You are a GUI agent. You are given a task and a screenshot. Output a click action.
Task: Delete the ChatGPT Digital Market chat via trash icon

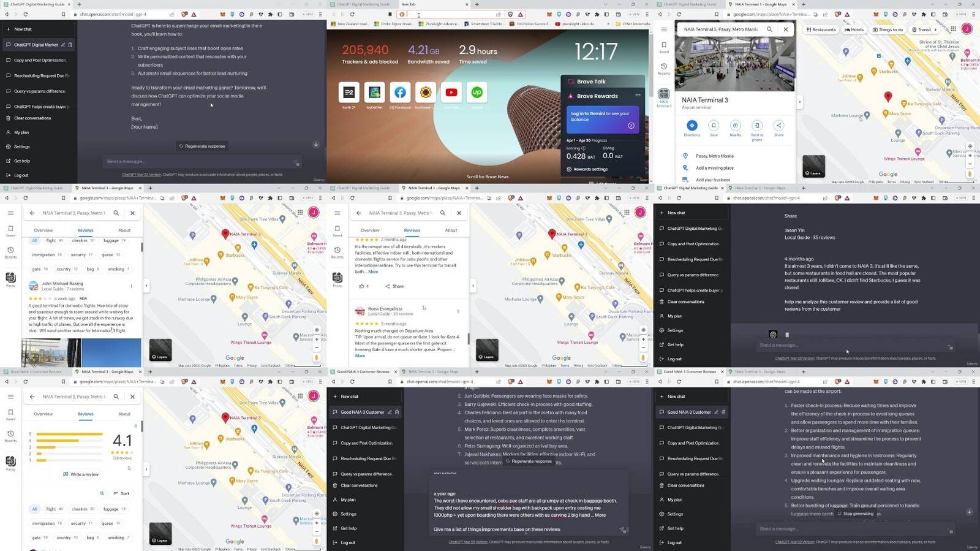pos(70,45)
